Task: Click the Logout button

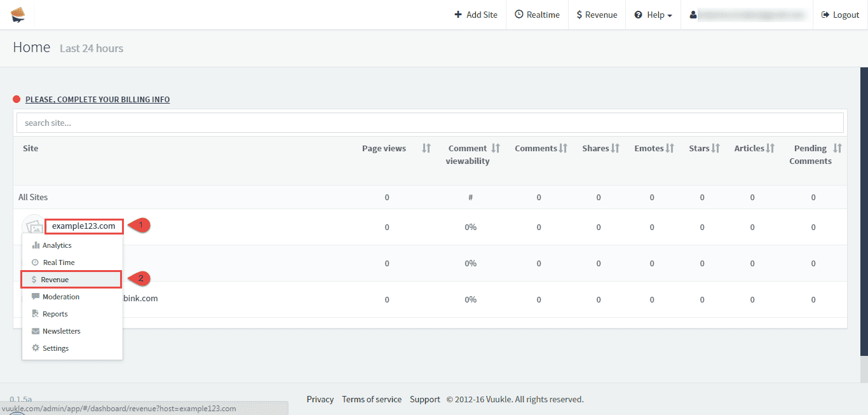Action: pyautogui.click(x=840, y=15)
